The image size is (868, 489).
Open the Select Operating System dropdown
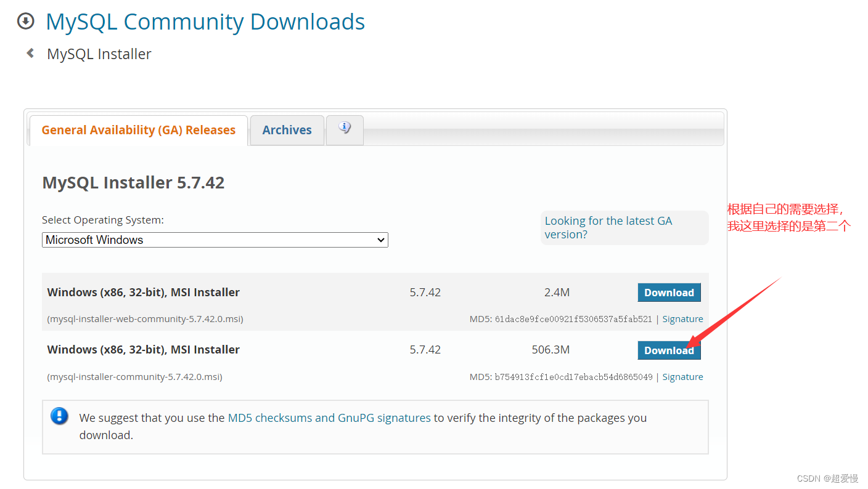tap(215, 240)
